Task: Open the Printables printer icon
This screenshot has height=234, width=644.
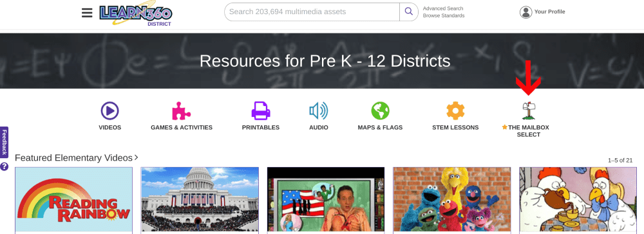Action: [x=261, y=111]
